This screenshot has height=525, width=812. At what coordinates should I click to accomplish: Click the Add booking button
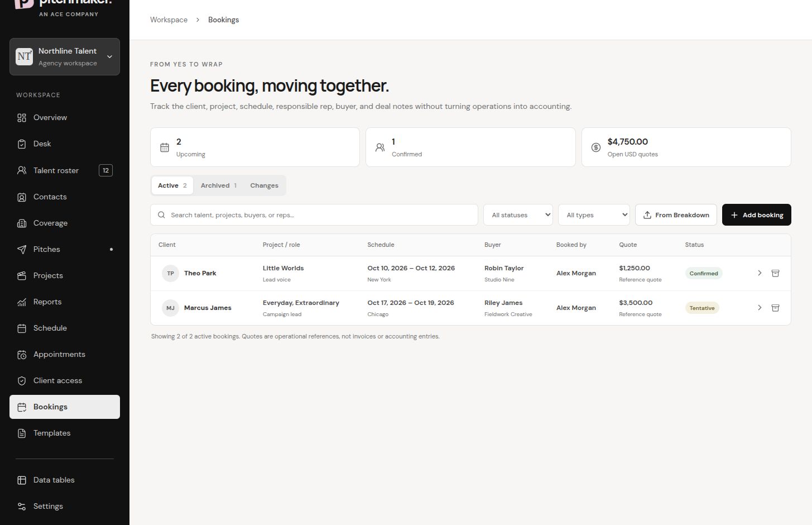(x=756, y=215)
